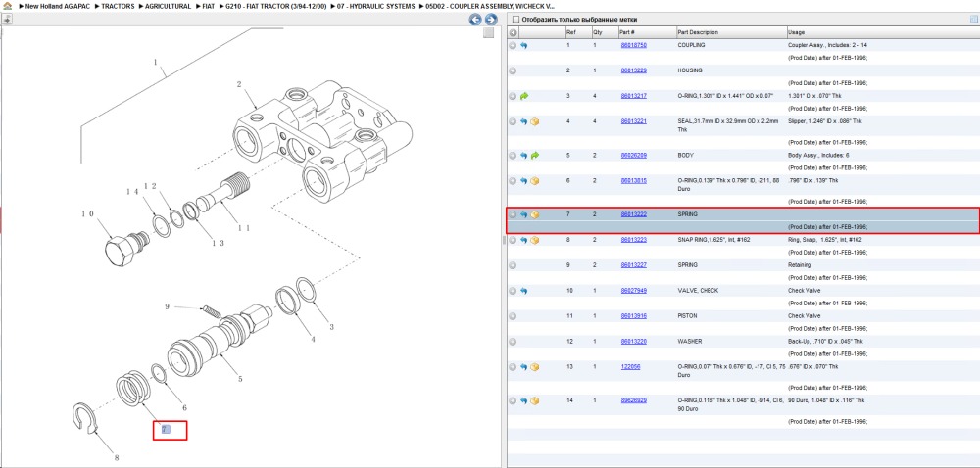Select callout 5 label in diagram
The height and width of the screenshot is (468, 980).
(x=240, y=379)
